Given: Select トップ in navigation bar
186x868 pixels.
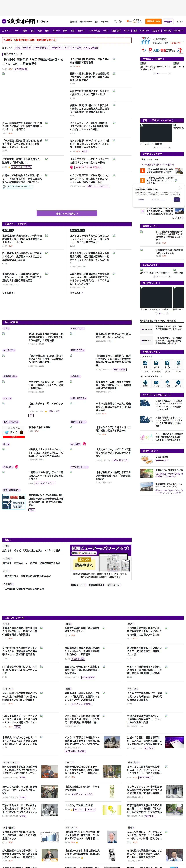Looking at the screenshot, I should pyautogui.click(x=17, y=31).
